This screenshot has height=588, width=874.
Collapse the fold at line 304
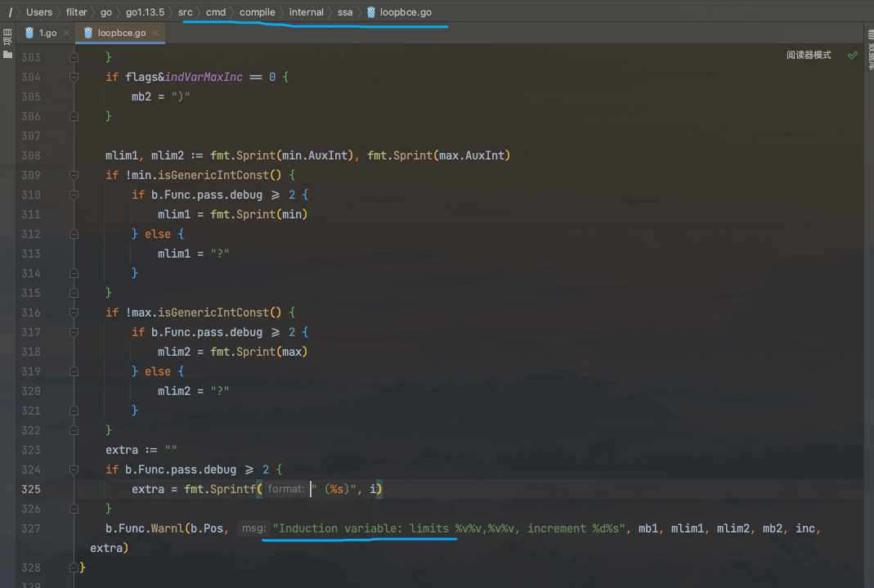74,77
